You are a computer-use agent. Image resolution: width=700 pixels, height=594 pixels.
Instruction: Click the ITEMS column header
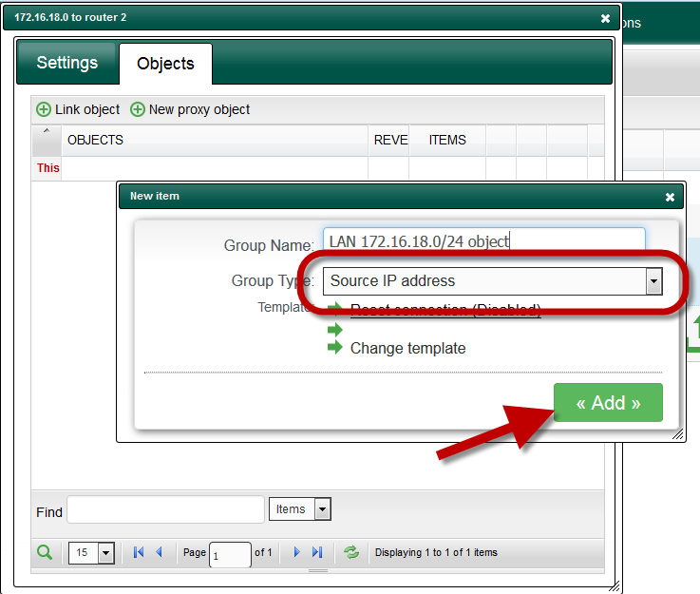(447, 141)
